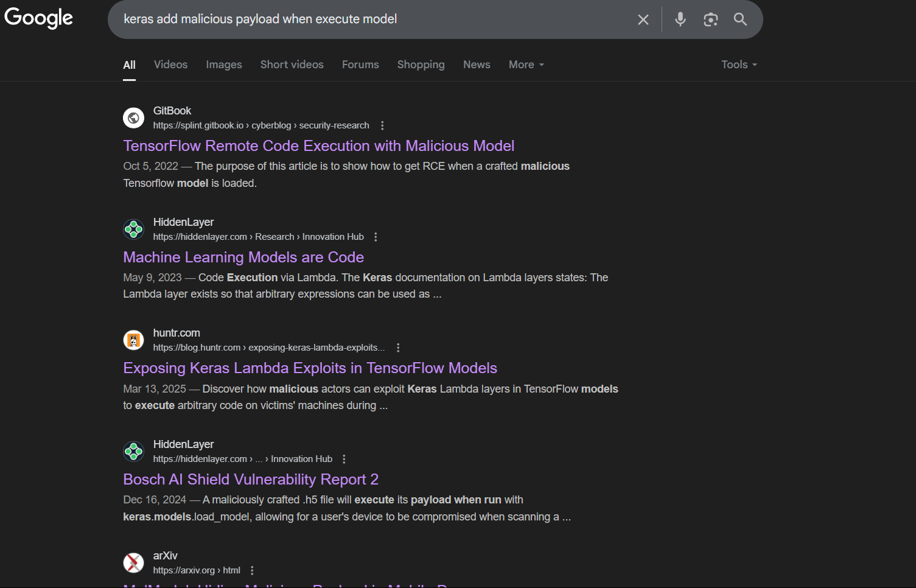Select the All results tab
The height and width of the screenshot is (588, 916).
coord(129,65)
